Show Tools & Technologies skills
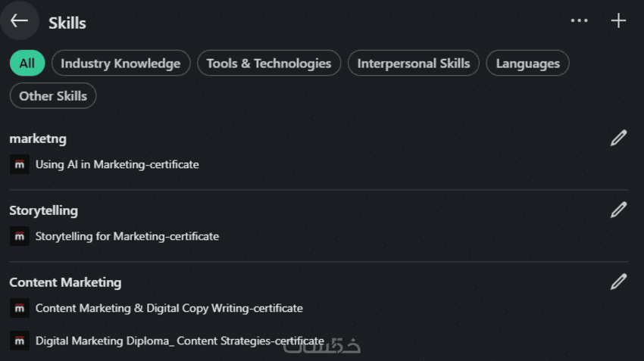Image resolution: width=644 pixels, height=361 pixels. (x=269, y=64)
